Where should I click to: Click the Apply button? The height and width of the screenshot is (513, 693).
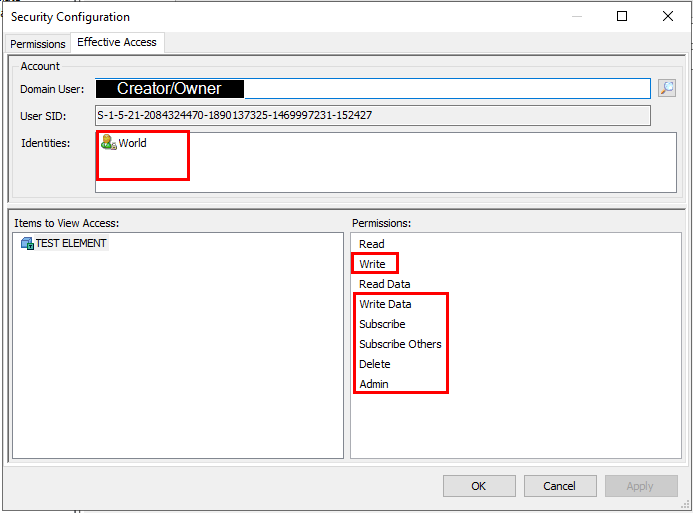point(640,486)
